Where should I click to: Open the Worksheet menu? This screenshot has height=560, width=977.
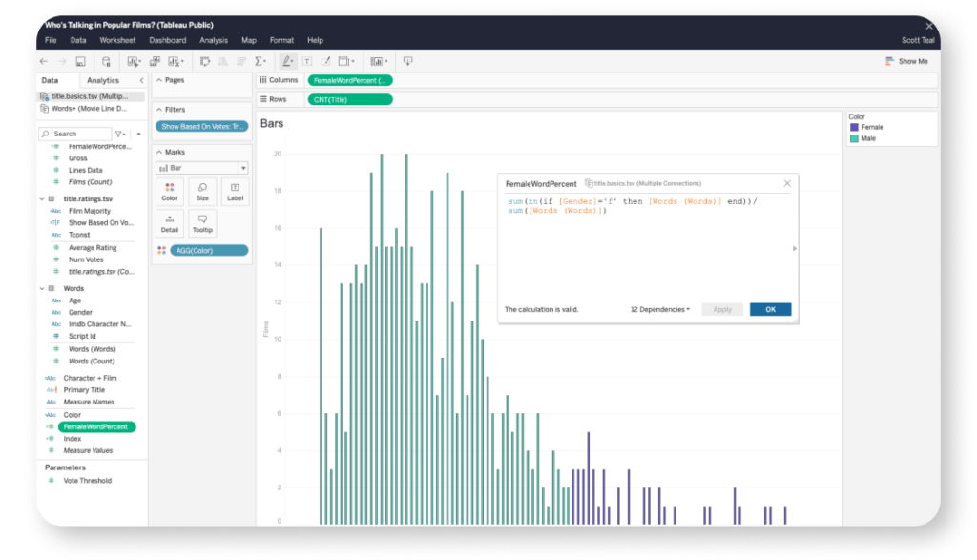point(117,40)
